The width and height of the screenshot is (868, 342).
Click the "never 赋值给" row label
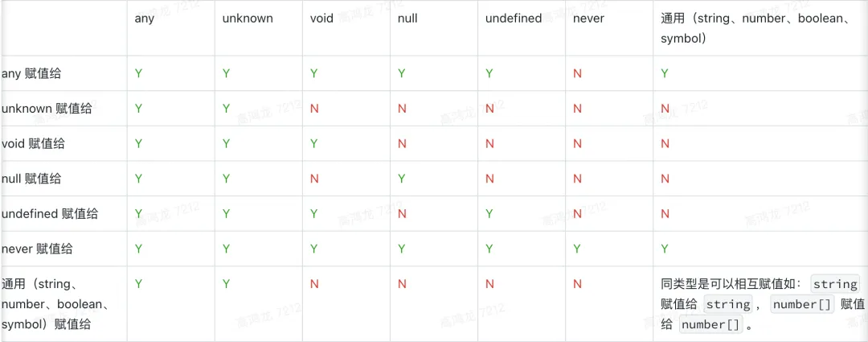click(37, 249)
